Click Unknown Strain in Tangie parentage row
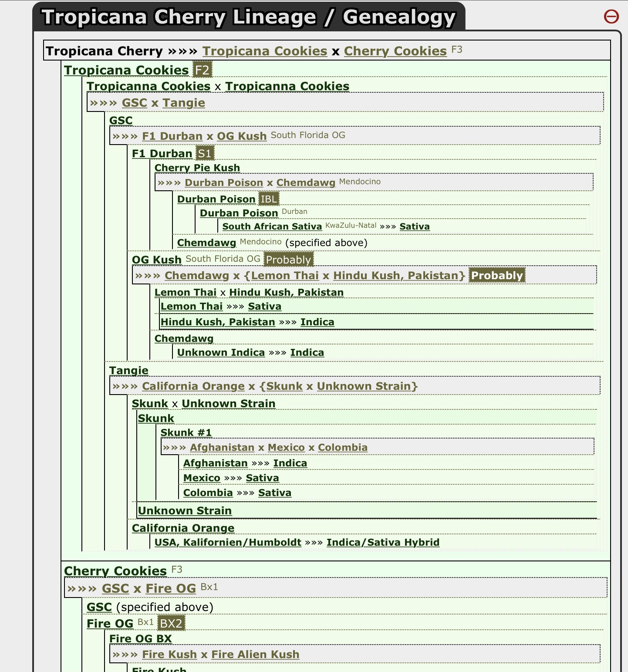Viewport: 628px width, 672px height. click(x=364, y=386)
